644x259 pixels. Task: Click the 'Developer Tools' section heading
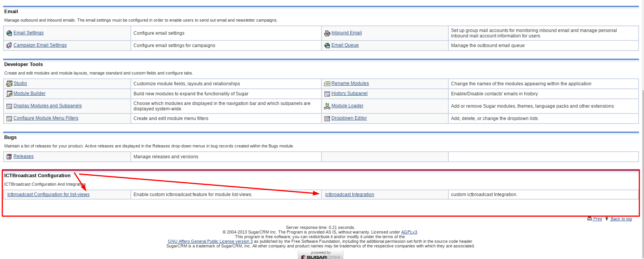[24, 64]
